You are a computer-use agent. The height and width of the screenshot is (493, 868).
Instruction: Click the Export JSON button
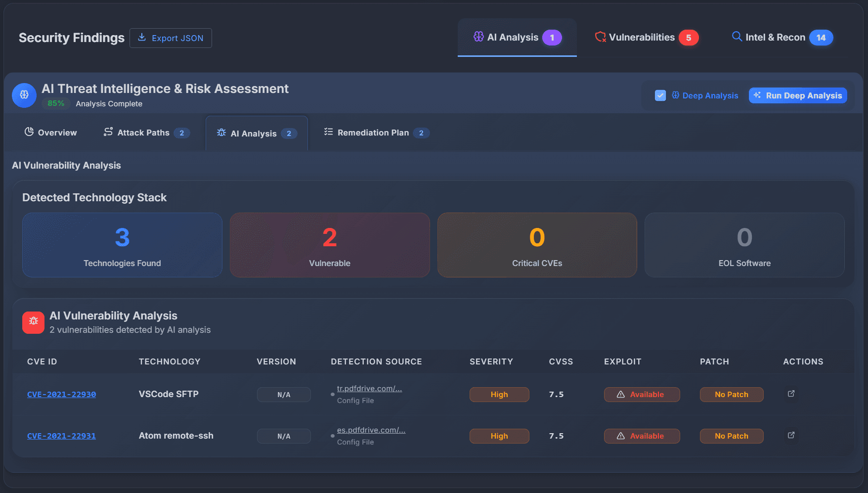171,38
